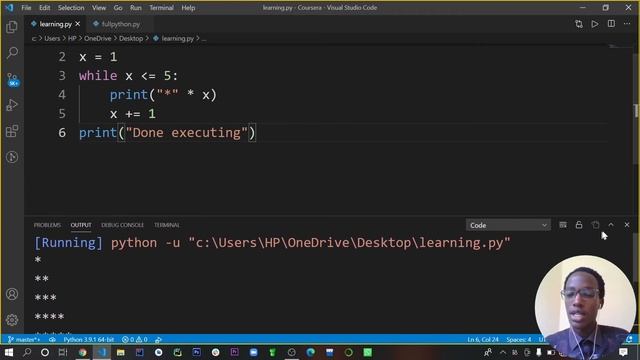640x360 pixels.
Task: Close the bottom output panel
Action: [627, 225]
